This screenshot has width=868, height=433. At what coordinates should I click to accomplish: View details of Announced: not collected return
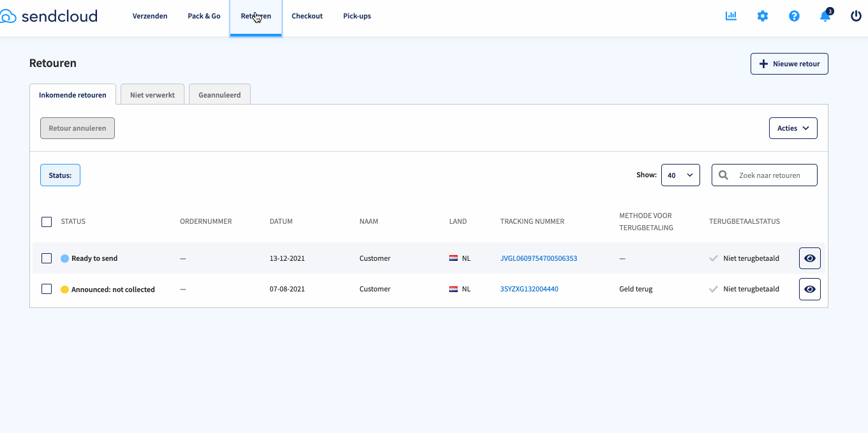click(810, 289)
